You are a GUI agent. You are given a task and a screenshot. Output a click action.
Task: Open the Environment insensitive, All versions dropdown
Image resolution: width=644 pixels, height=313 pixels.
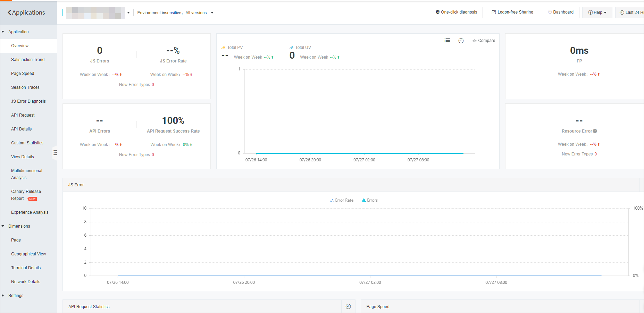(x=175, y=13)
